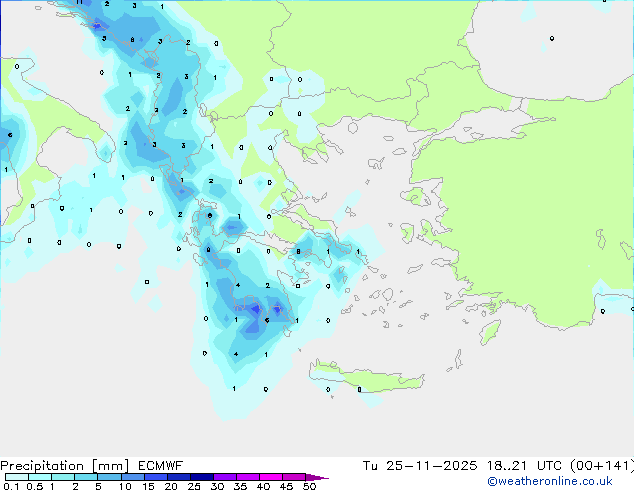This screenshot has width=634, height=490.
Task: Pick the 15–20 mm blue legend swatch
Action: (155, 477)
